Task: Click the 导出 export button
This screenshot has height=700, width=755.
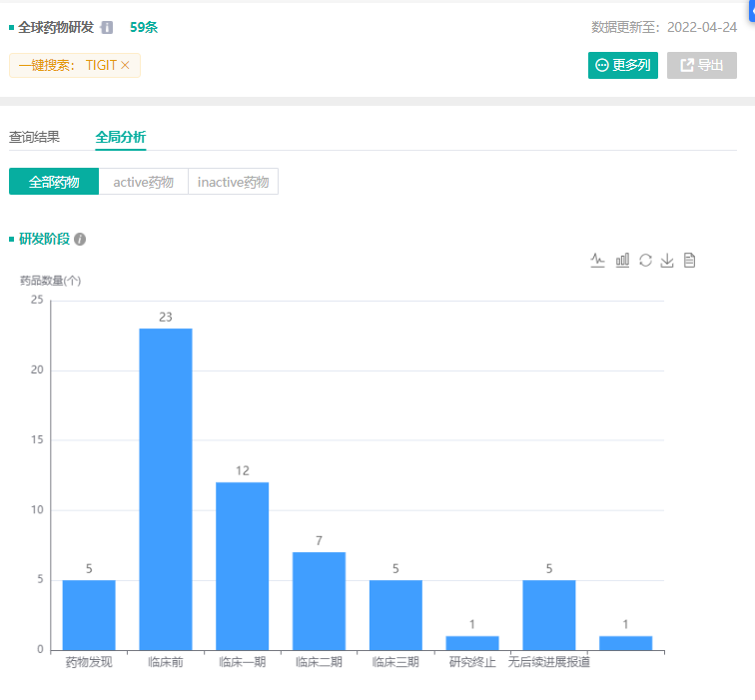Action: (x=701, y=65)
